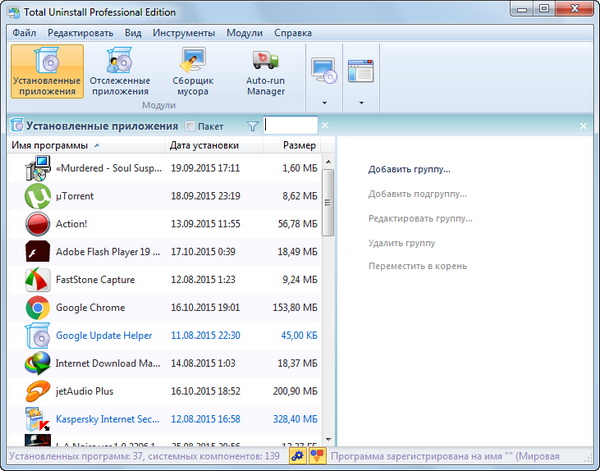Click into the search filter input field
Image resolution: width=600 pixels, height=471 pixels.
coord(291,126)
